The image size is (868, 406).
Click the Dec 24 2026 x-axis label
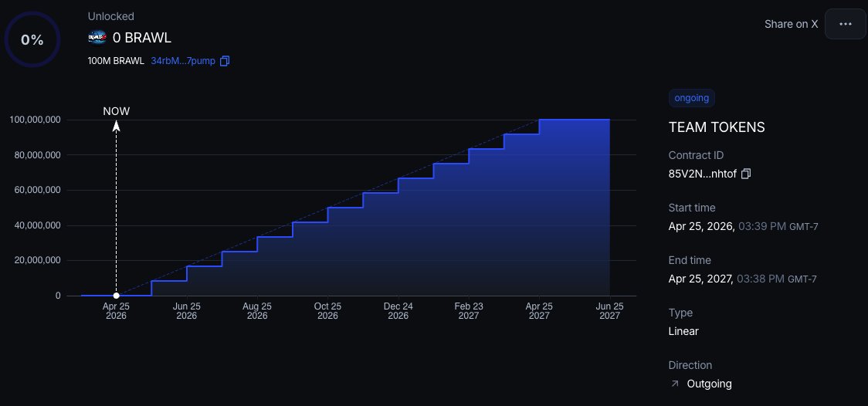point(398,311)
